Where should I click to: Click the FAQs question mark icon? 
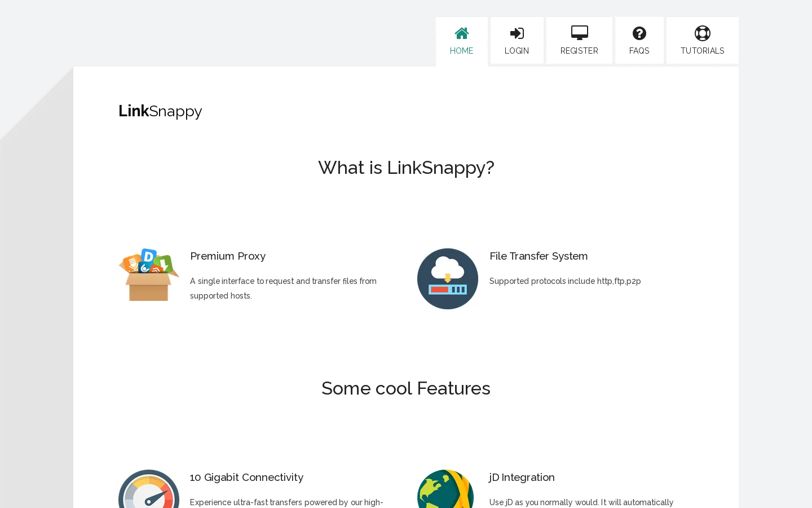(639, 33)
